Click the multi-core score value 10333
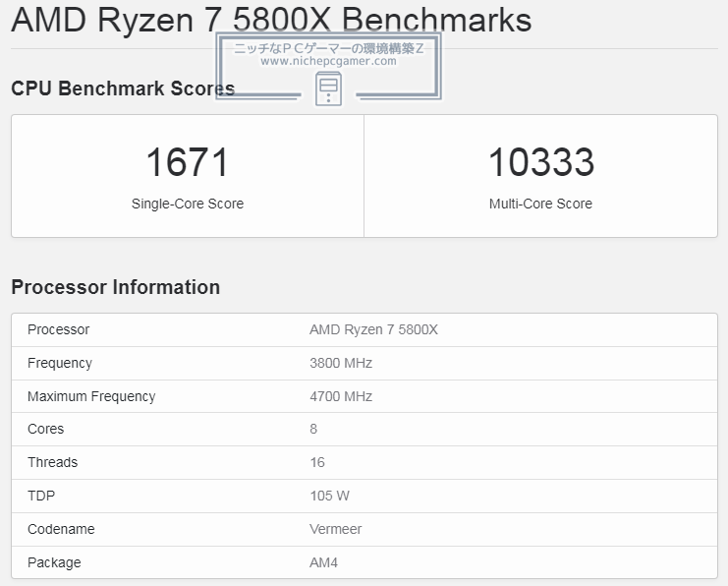The height and width of the screenshot is (586, 728). coord(541,162)
